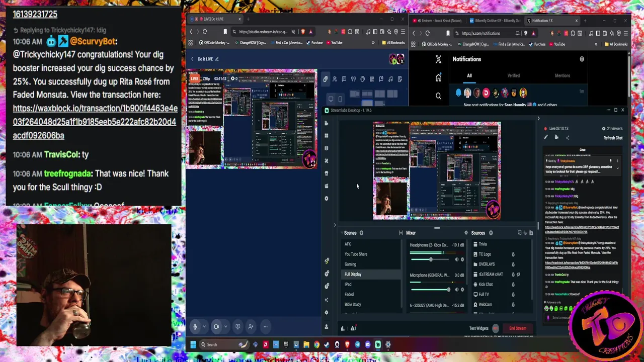Mute the Microphone mixer channel

pyautogui.click(x=457, y=290)
